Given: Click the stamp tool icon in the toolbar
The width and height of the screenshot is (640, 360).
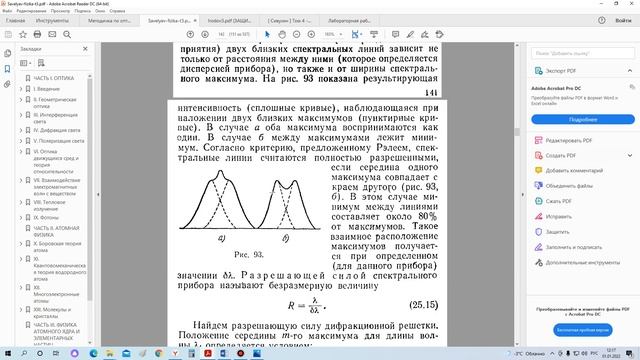Looking at the screenshot, I should click(x=439, y=35).
